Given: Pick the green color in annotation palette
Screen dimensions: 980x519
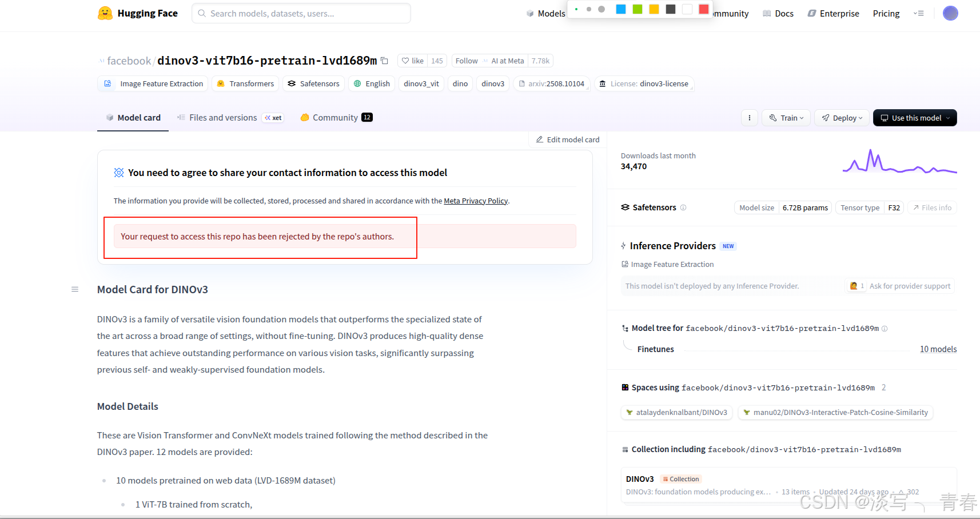Looking at the screenshot, I should (x=638, y=9).
